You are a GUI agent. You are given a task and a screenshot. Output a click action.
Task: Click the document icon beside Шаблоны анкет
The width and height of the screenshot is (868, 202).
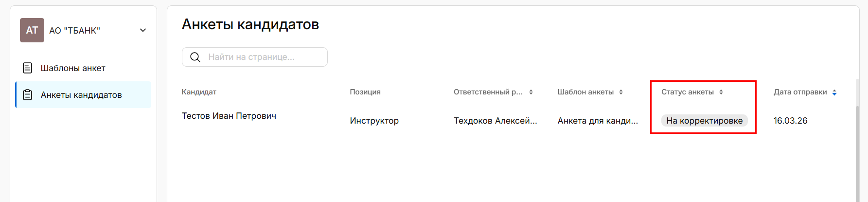tap(28, 68)
